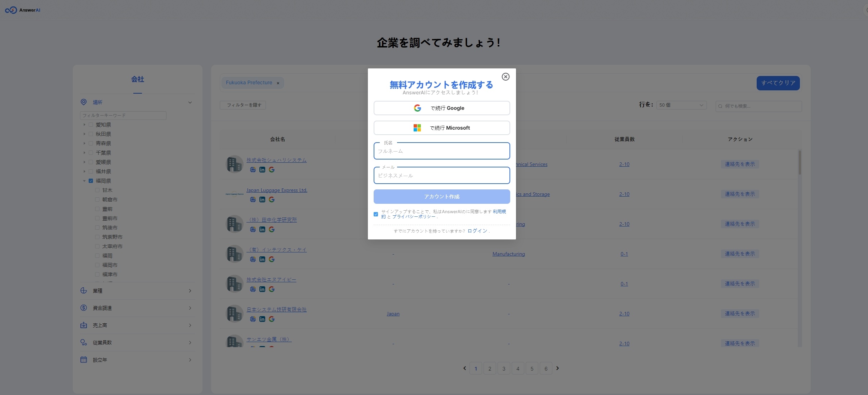
Task: Go to results page 2
Action: click(490, 368)
